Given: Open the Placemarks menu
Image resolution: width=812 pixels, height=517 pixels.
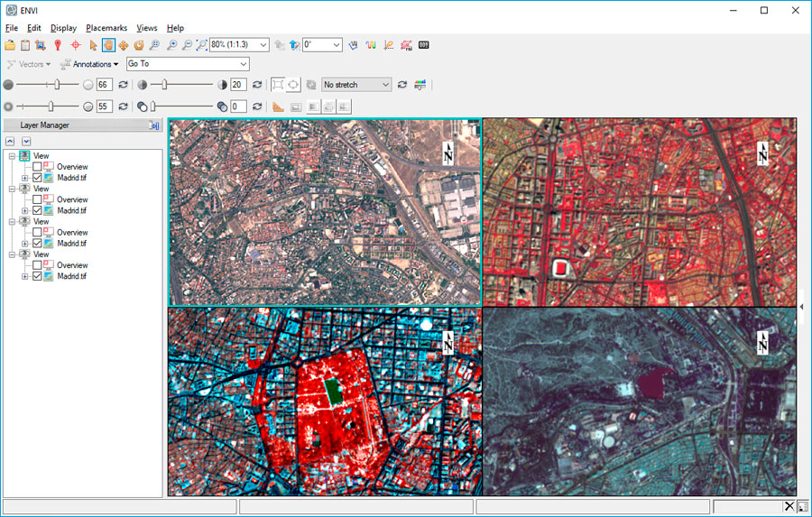Looking at the screenshot, I should pyautogui.click(x=106, y=28).
